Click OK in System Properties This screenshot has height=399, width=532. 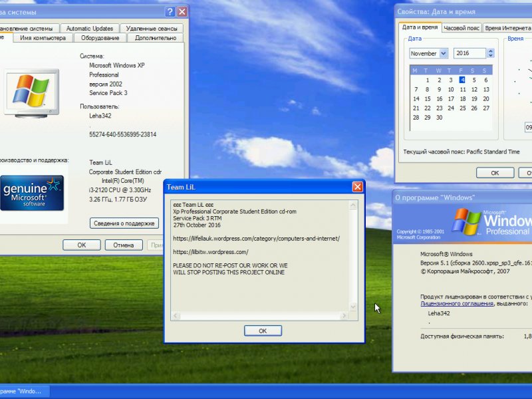[x=81, y=245]
